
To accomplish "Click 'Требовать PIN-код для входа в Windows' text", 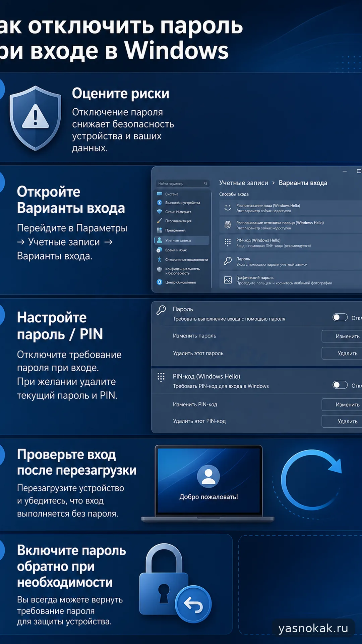I will 221,386.
